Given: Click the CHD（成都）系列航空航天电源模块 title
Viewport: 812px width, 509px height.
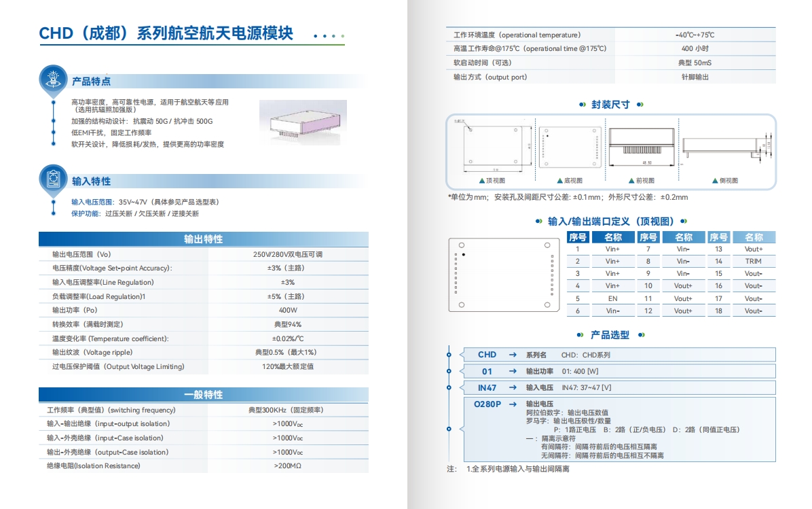Looking at the screenshot, I should (x=166, y=33).
